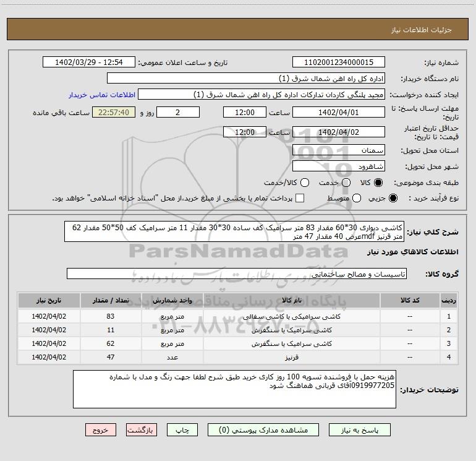The width and height of the screenshot is (476, 461).
Task: Click the گروه کالا field تاسیسات و مصالح ساختمانی
Action: (237, 274)
